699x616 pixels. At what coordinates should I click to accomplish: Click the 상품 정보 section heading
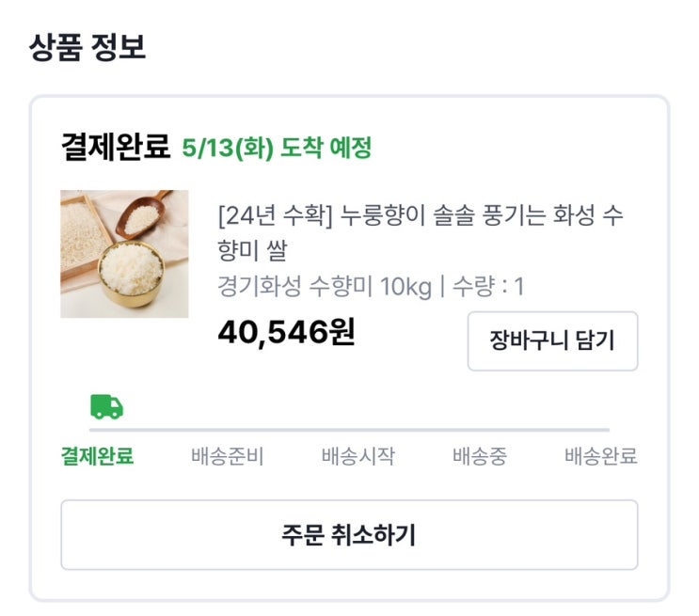[87, 47]
